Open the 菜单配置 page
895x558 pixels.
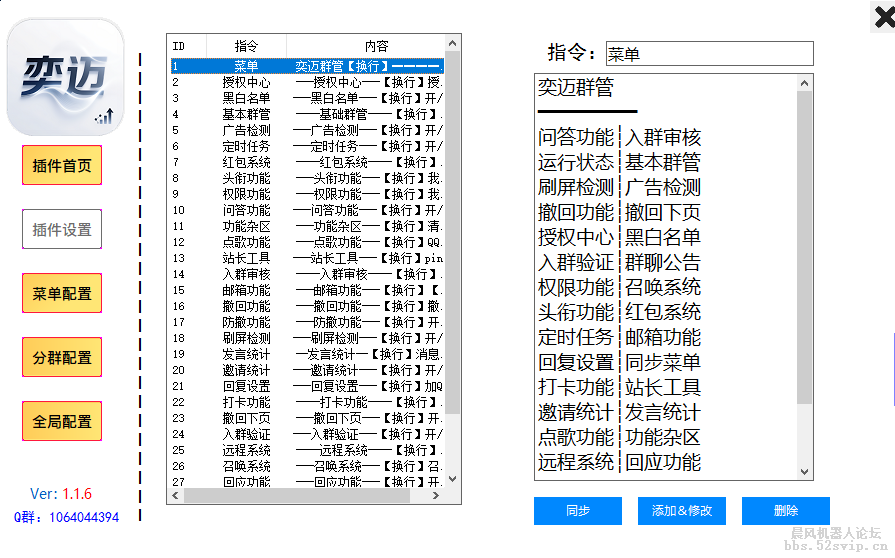tap(62, 294)
